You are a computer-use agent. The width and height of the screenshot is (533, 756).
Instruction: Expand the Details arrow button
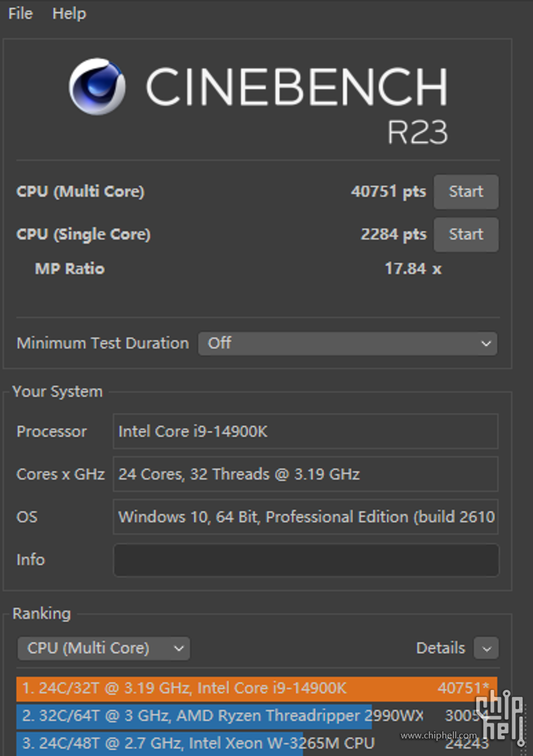click(486, 648)
